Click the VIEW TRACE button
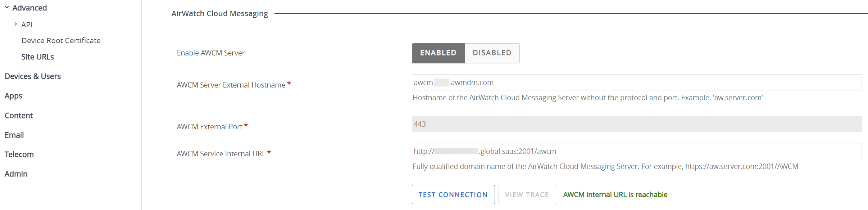This screenshot has width=868, height=210. [x=527, y=195]
